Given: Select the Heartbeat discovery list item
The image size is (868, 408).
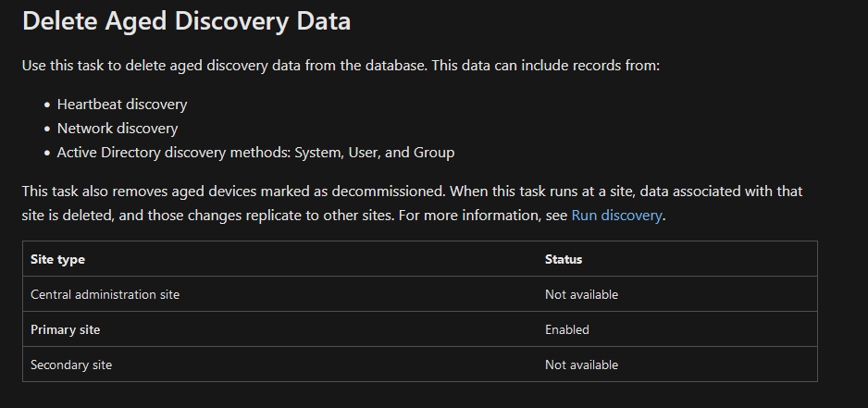Looking at the screenshot, I should point(122,104).
